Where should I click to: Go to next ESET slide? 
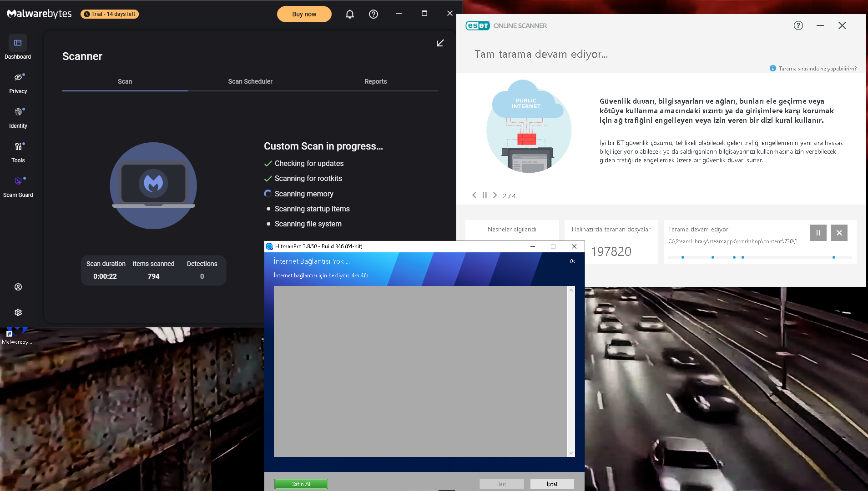495,195
